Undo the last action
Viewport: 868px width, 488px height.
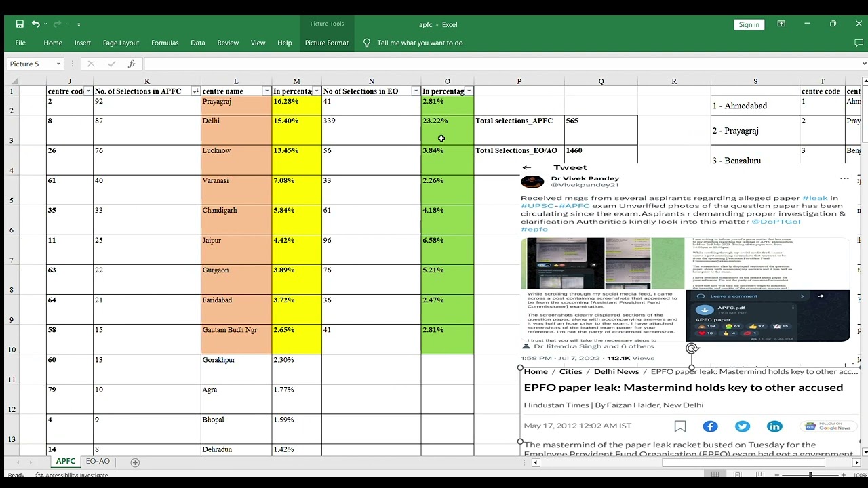coord(35,24)
